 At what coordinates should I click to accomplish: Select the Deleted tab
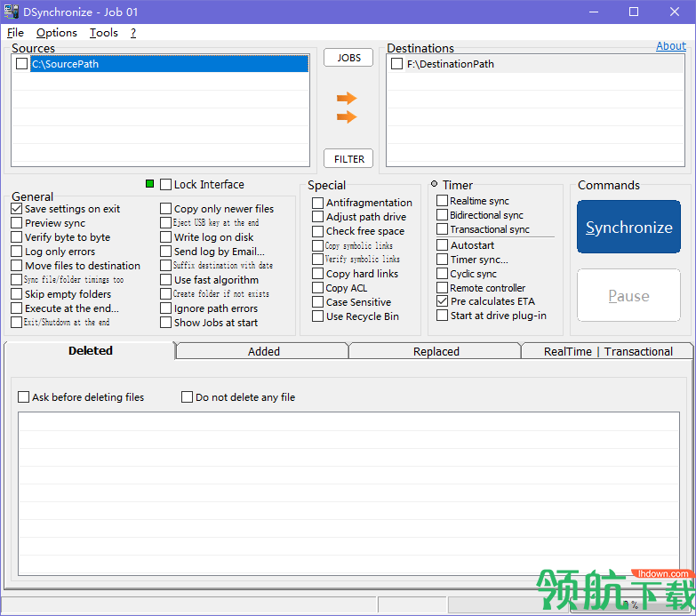[90, 350]
